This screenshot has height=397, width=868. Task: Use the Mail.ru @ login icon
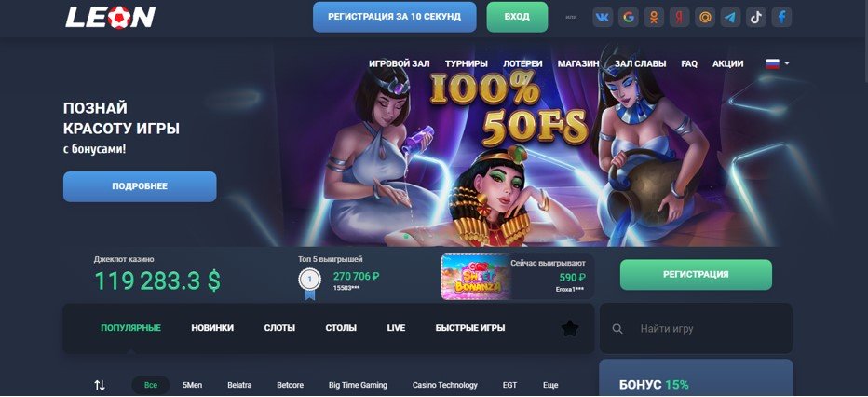[x=705, y=17]
